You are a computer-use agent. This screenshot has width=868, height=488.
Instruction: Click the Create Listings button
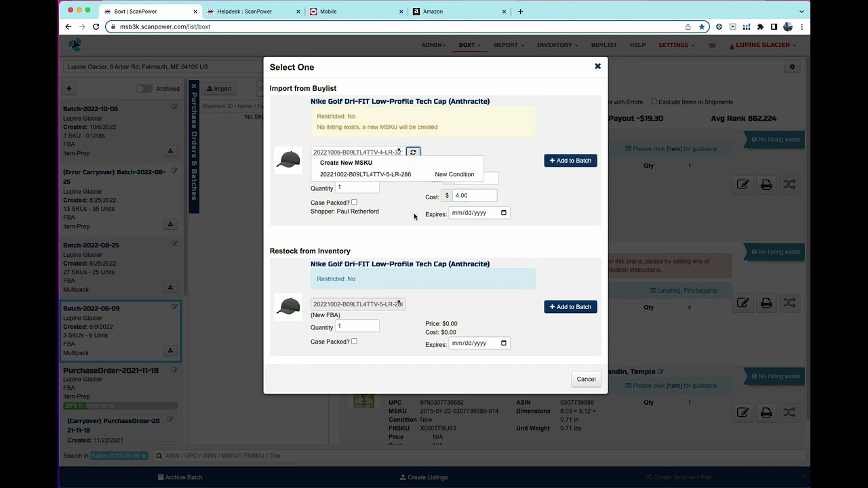(x=424, y=477)
